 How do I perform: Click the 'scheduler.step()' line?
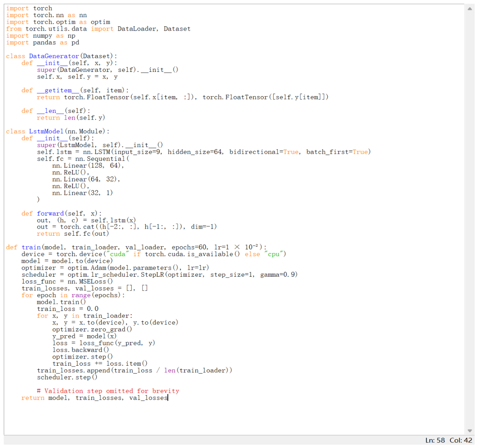tap(67, 377)
